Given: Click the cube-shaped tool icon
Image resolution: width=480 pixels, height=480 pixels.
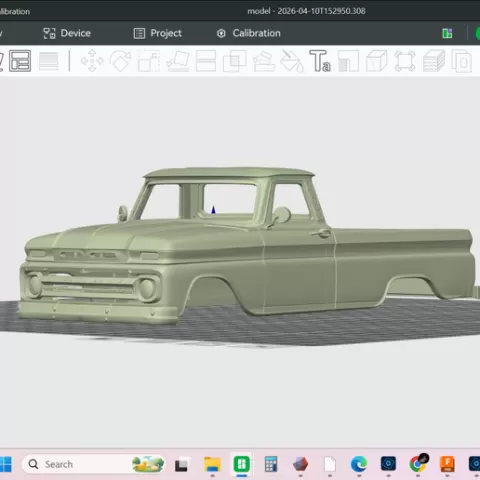Looking at the screenshot, I should click(377, 61).
